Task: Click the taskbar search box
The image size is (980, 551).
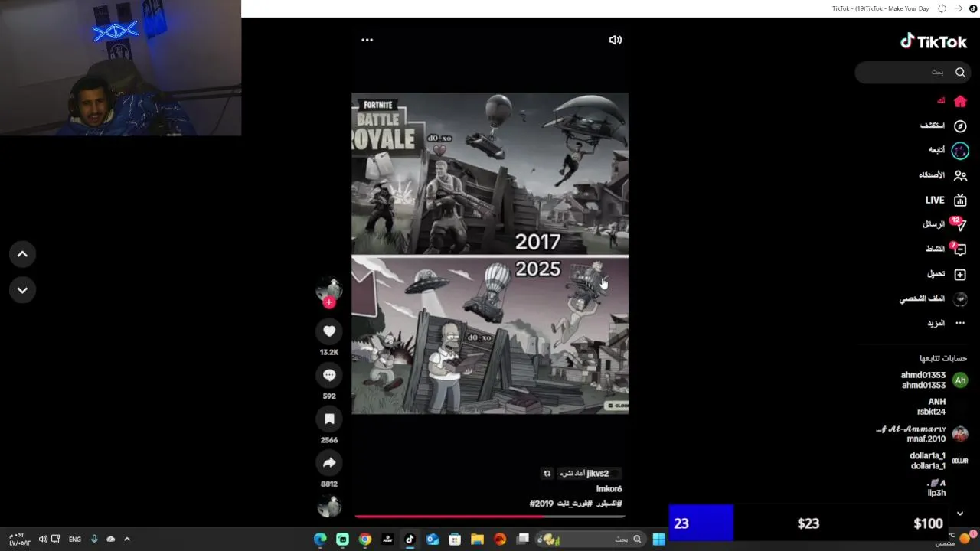Action: coord(590,540)
